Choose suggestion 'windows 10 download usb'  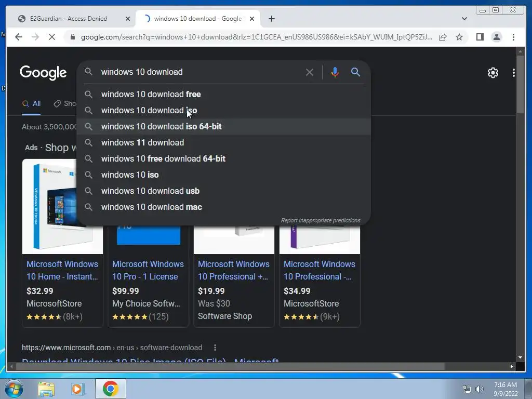tap(224, 191)
